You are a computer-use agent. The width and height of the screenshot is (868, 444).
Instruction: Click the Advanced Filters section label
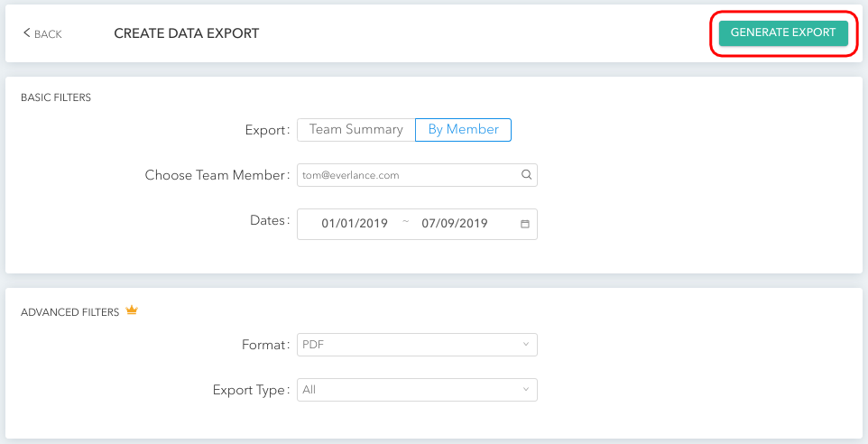[69, 312]
